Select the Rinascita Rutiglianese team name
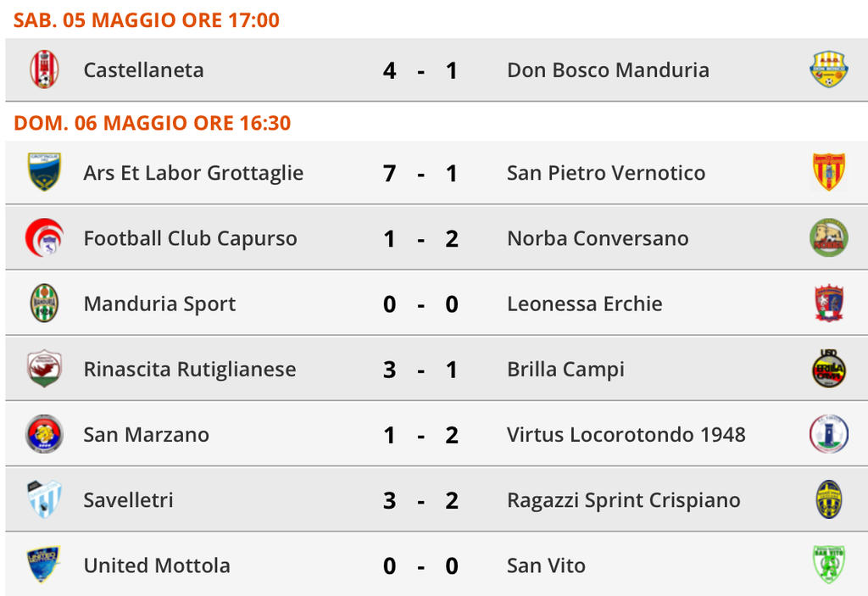This screenshot has width=868, height=596. coord(190,370)
